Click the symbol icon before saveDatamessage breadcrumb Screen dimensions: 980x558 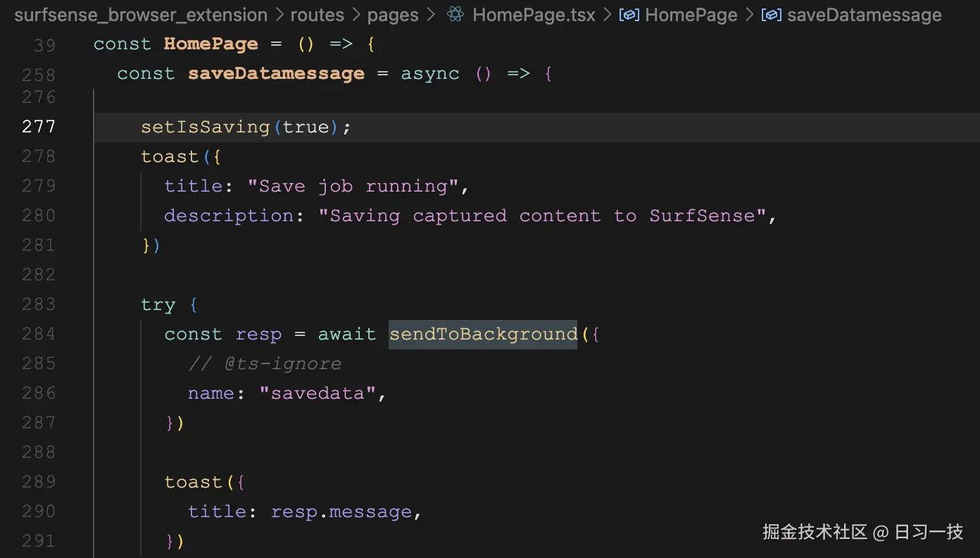coord(771,14)
